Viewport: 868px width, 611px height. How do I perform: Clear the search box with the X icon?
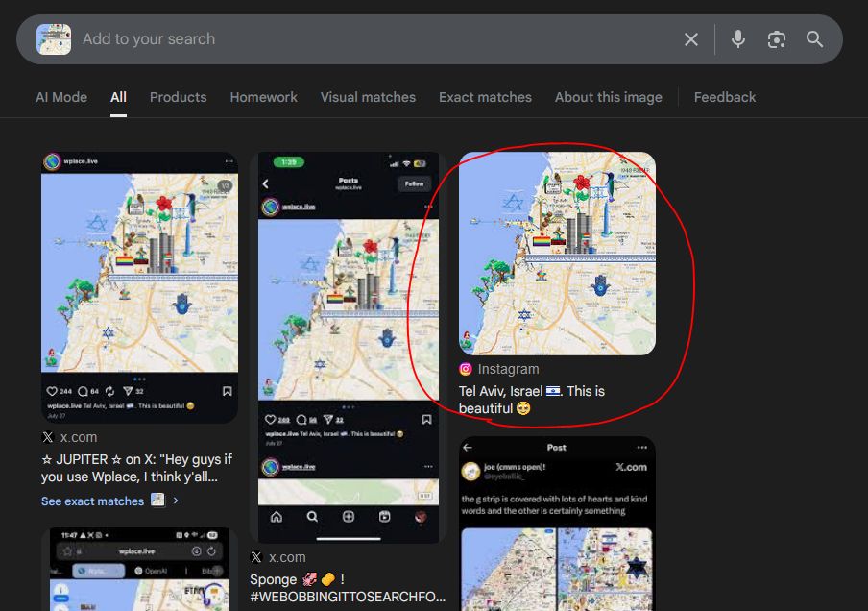tap(691, 39)
